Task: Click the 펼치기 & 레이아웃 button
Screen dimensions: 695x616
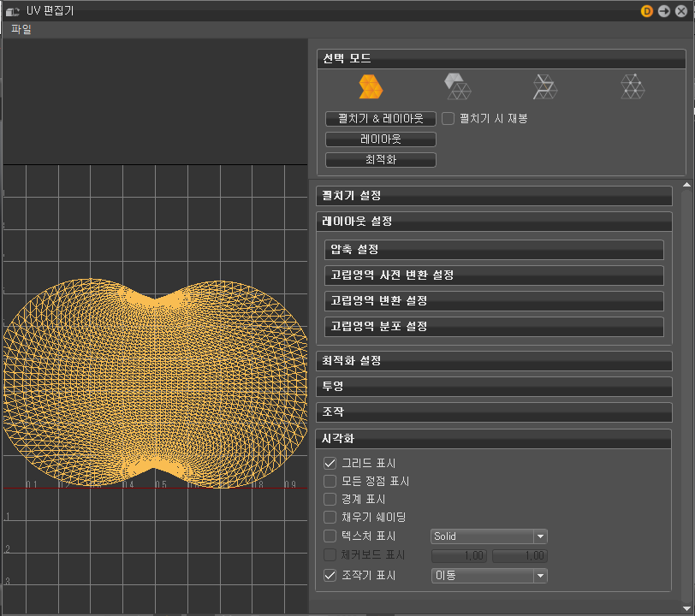Action: tap(380, 119)
